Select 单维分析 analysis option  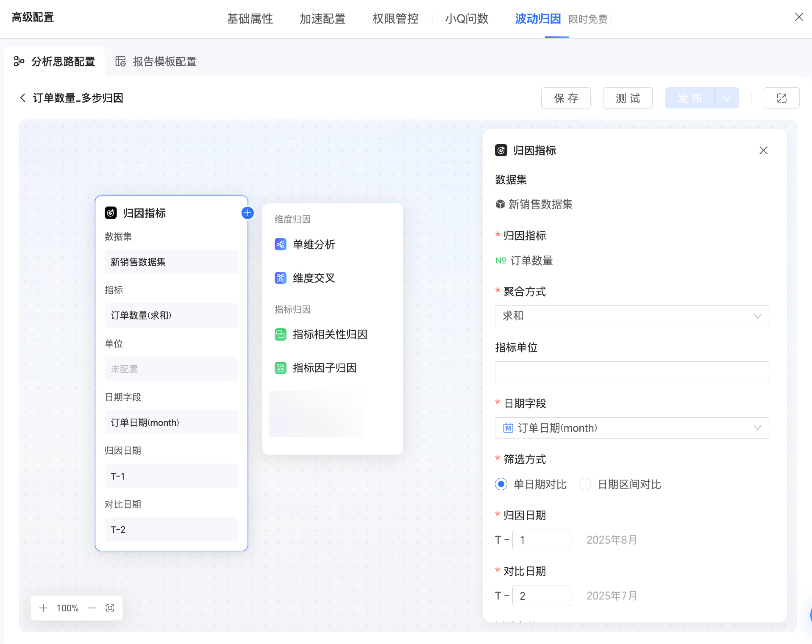coord(313,244)
